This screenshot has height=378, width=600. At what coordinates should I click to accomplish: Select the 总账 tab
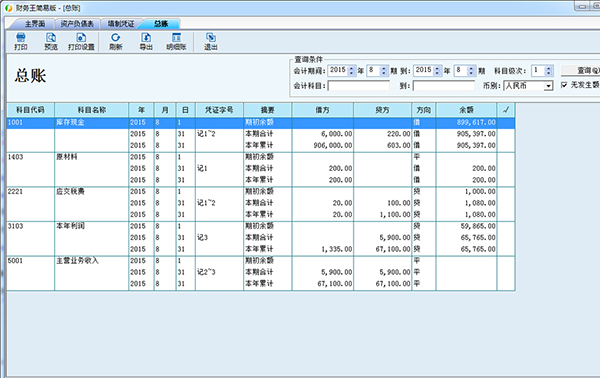pos(161,24)
